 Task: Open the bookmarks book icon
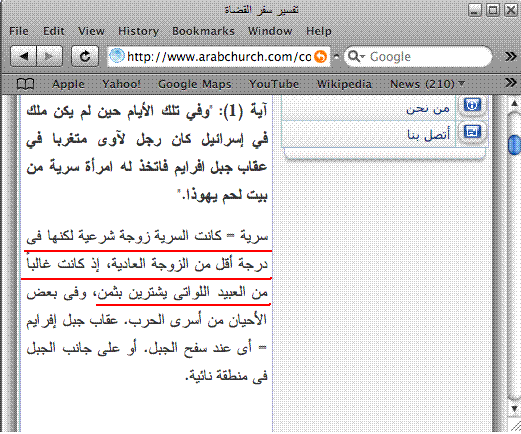tap(25, 84)
